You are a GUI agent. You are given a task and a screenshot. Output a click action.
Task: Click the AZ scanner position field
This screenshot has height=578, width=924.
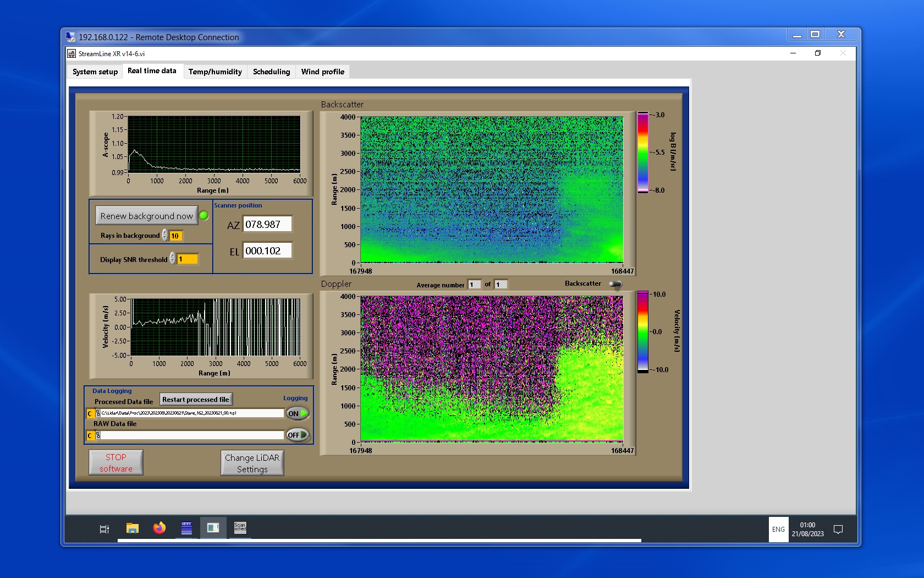tap(267, 225)
